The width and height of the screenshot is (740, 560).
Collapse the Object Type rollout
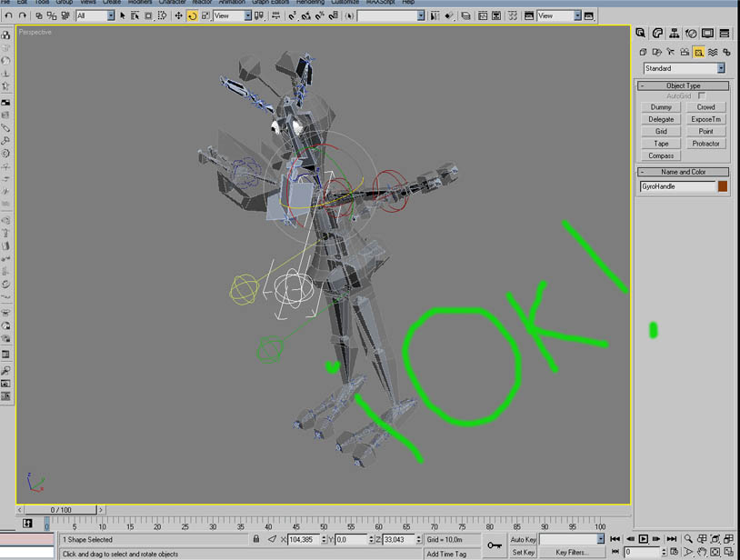[x=683, y=85]
